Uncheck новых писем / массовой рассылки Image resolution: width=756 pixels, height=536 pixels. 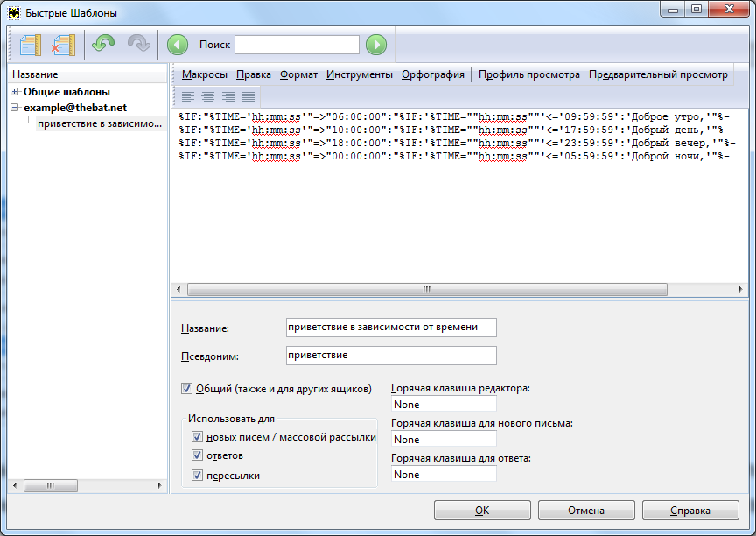(197, 437)
